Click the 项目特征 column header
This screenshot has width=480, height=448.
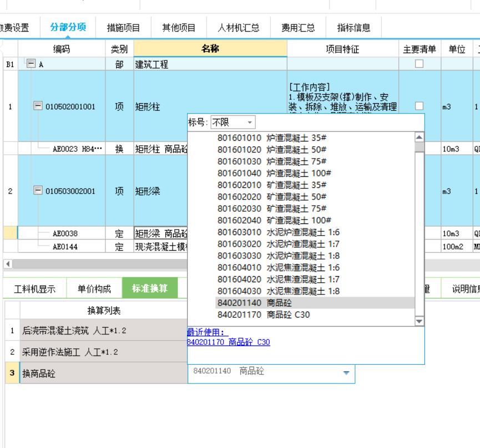(x=342, y=49)
